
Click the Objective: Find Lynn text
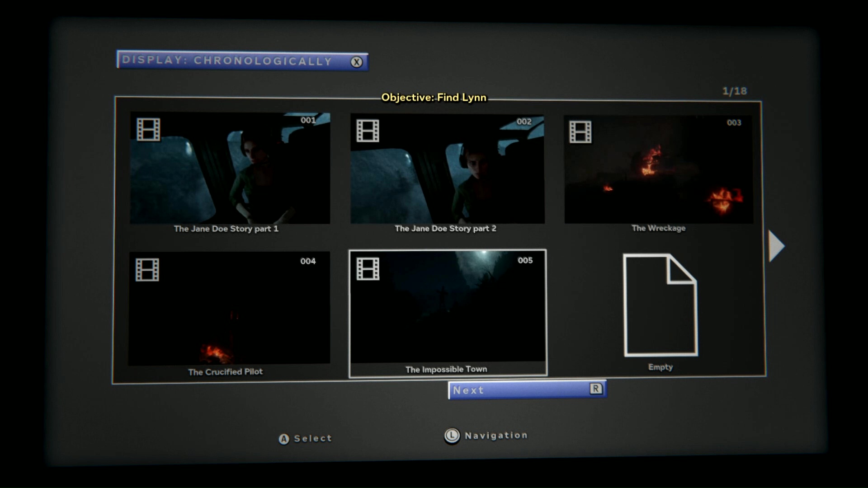[434, 98]
